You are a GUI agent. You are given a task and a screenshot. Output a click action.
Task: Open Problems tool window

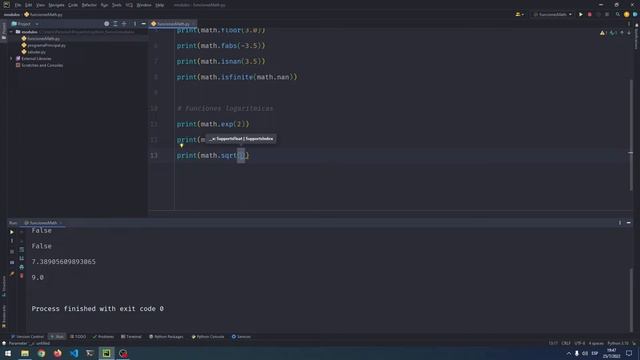point(103,337)
